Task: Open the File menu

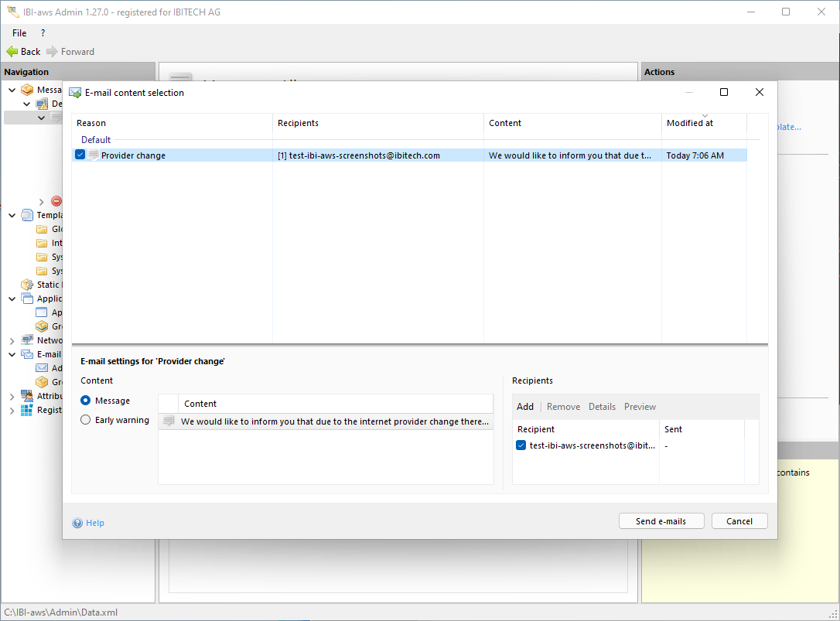Action: point(19,33)
